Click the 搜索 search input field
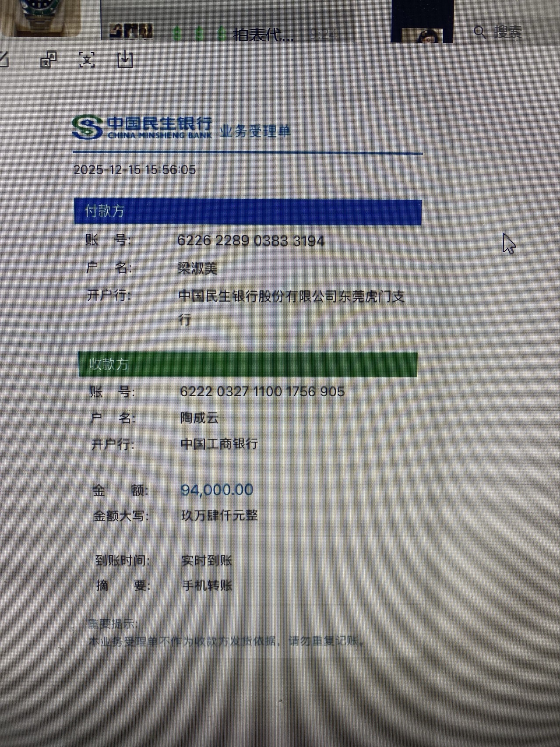Viewport: 560px width, 747px height. (x=508, y=32)
